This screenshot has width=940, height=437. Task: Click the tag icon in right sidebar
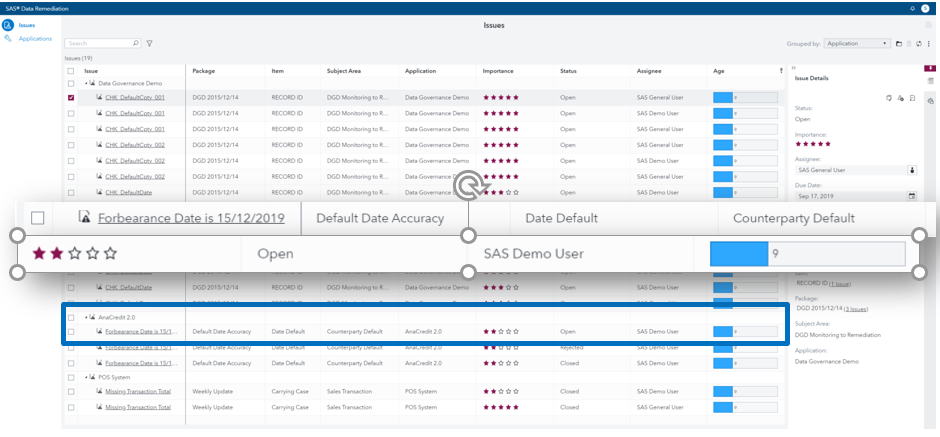930,101
